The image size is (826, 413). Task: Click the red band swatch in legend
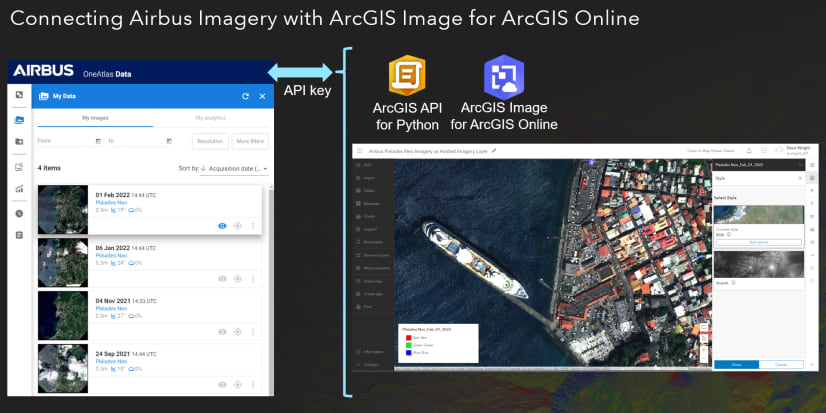(408, 338)
